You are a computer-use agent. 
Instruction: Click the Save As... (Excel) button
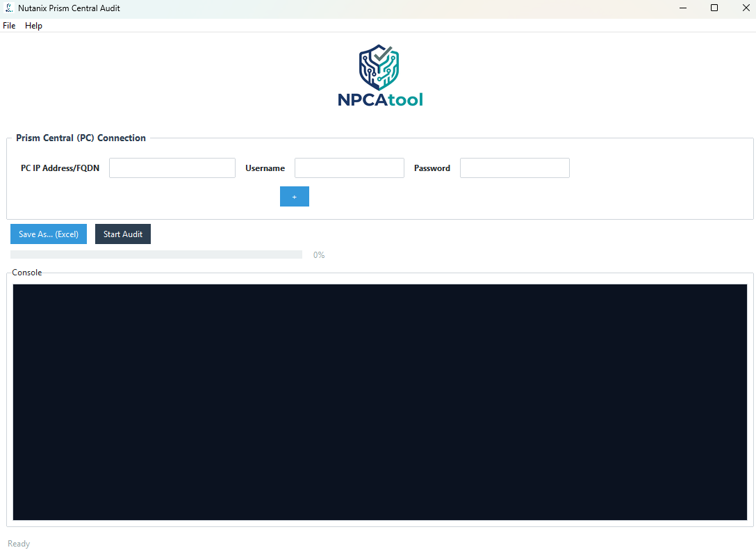tap(48, 234)
